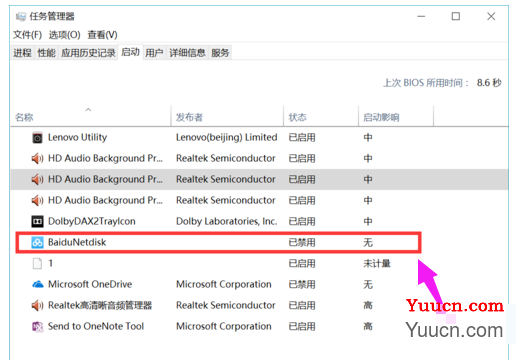Click 高 impact in the Realtek高清晰音频管理器 row

tap(368, 305)
